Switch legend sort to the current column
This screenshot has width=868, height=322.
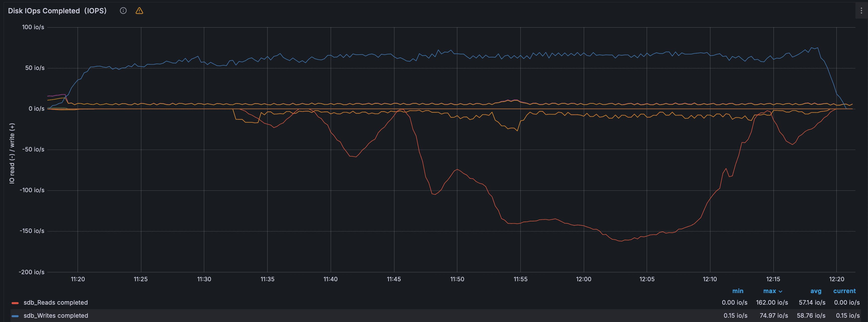click(844, 291)
